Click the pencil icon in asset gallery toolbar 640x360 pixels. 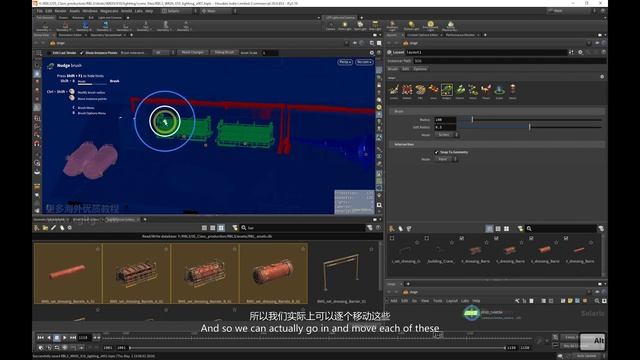click(x=53, y=228)
